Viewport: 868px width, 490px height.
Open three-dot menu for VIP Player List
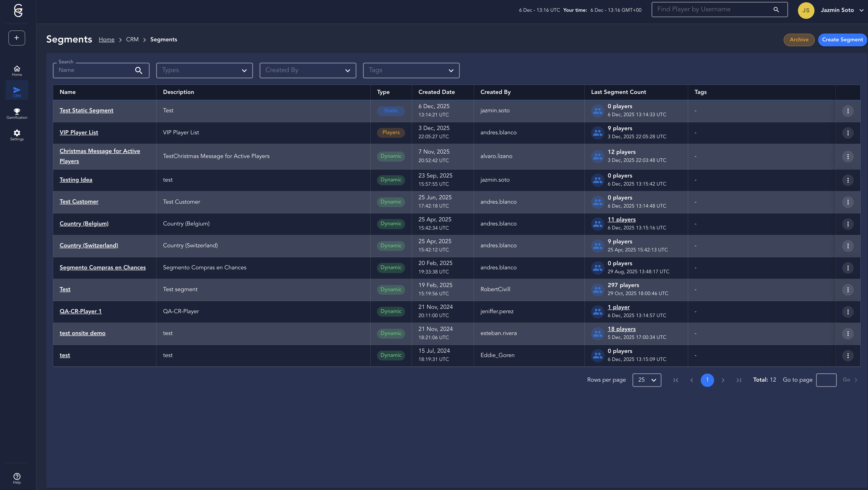[848, 133]
